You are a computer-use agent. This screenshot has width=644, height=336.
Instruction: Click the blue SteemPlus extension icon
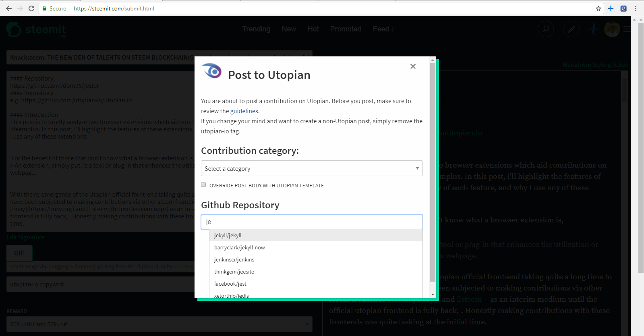click(x=611, y=8)
